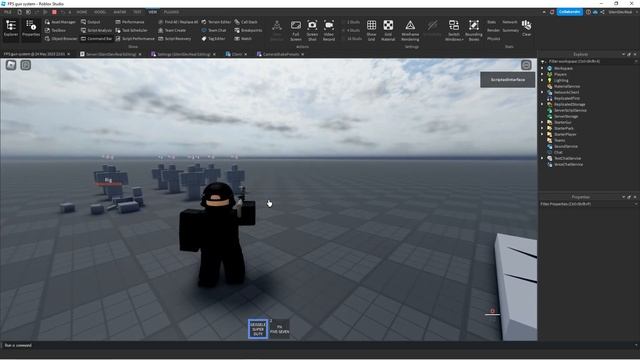Open Team Chat
The width and height of the screenshot is (640, 360).
point(214,30)
